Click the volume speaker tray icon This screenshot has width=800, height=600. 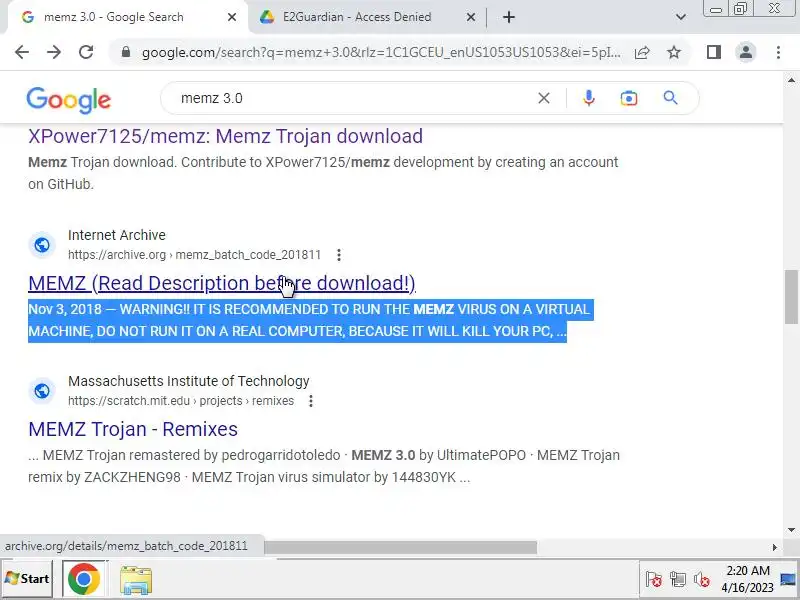point(702,580)
